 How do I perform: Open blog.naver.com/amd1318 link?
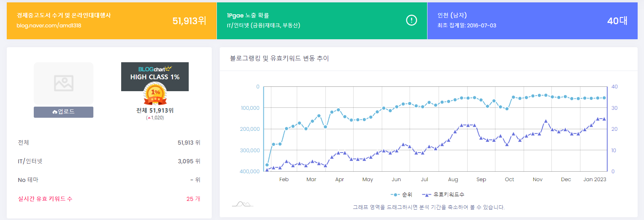tap(49, 25)
